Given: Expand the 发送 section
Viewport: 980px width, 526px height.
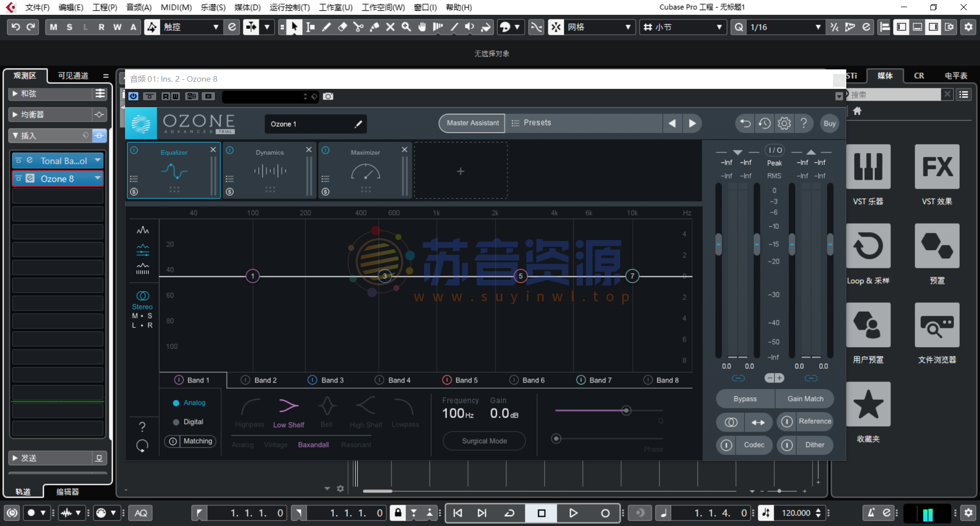Looking at the screenshot, I should (15, 458).
